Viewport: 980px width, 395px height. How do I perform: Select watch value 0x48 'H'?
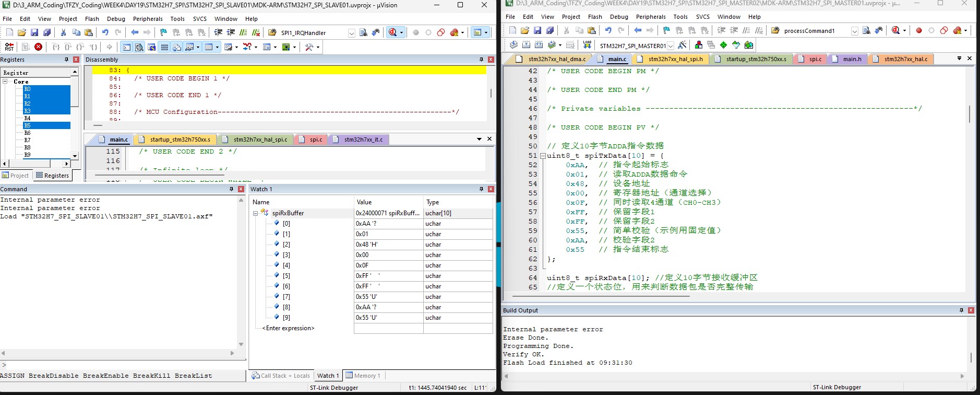pos(388,245)
